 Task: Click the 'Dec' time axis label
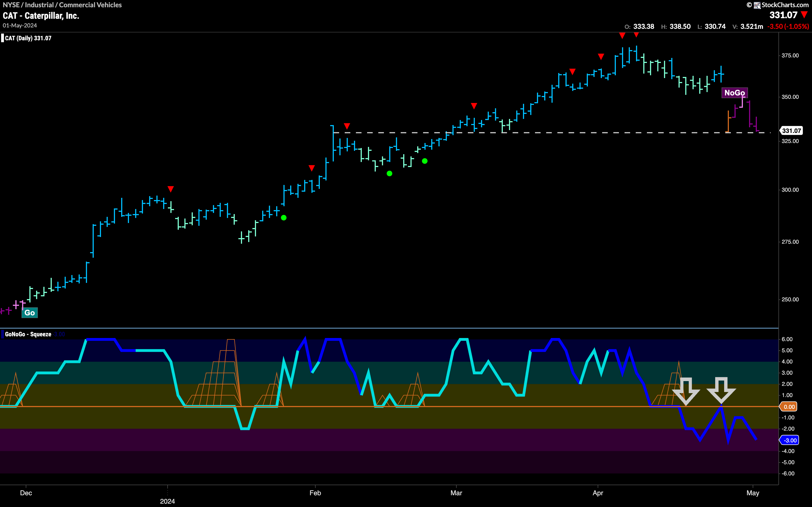click(26, 493)
